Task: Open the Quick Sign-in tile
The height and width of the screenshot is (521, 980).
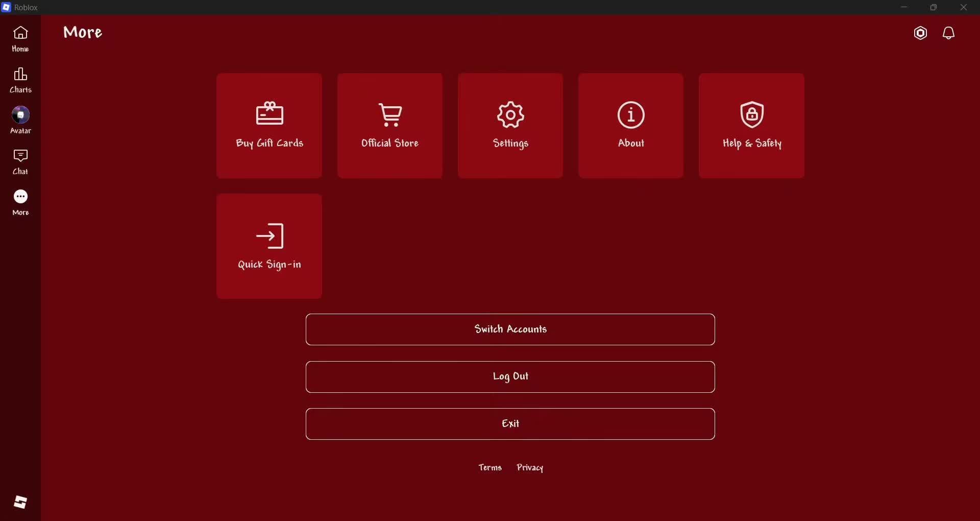Action: (x=269, y=246)
